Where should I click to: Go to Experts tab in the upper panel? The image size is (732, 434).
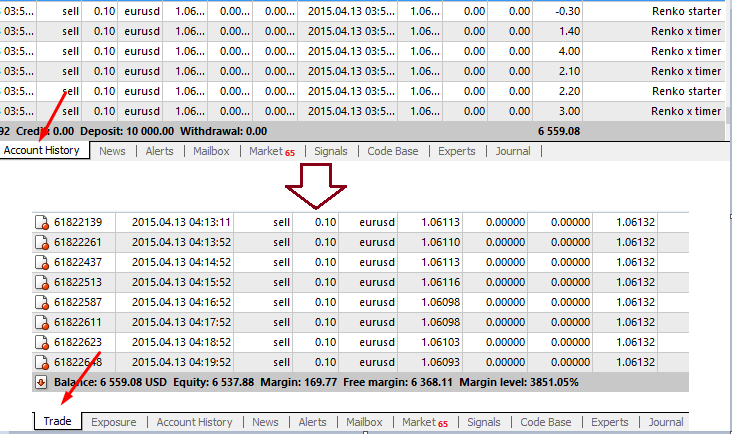[x=456, y=151]
